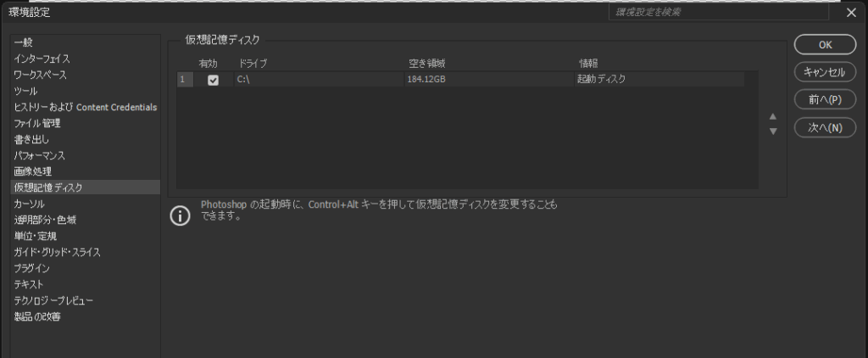The height and width of the screenshot is (358, 868).
Task: Click the info icon beside the Photoshop hint
Action: [181, 215]
